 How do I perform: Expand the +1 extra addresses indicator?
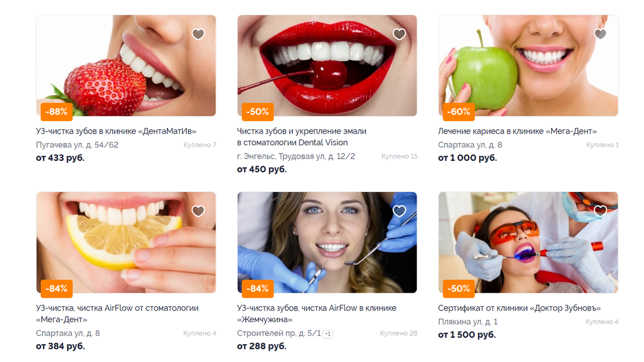[x=328, y=334]
